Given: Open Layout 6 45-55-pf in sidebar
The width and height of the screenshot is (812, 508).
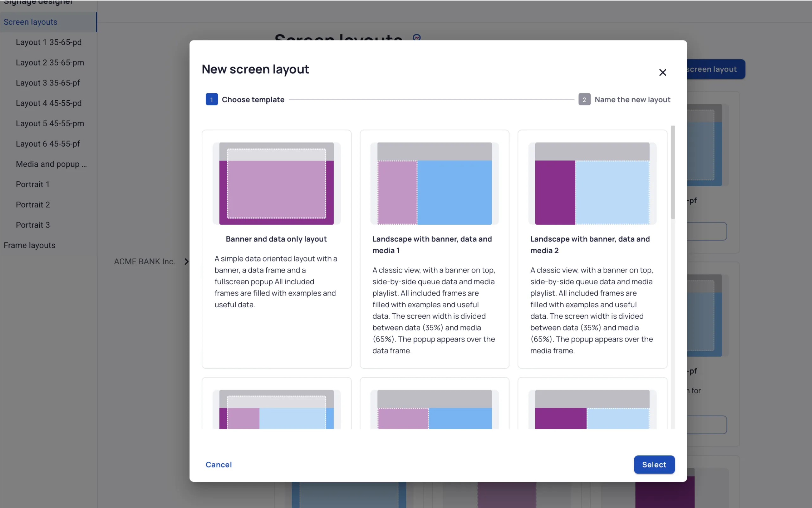Looking at the screenshot, I should 48,144.
